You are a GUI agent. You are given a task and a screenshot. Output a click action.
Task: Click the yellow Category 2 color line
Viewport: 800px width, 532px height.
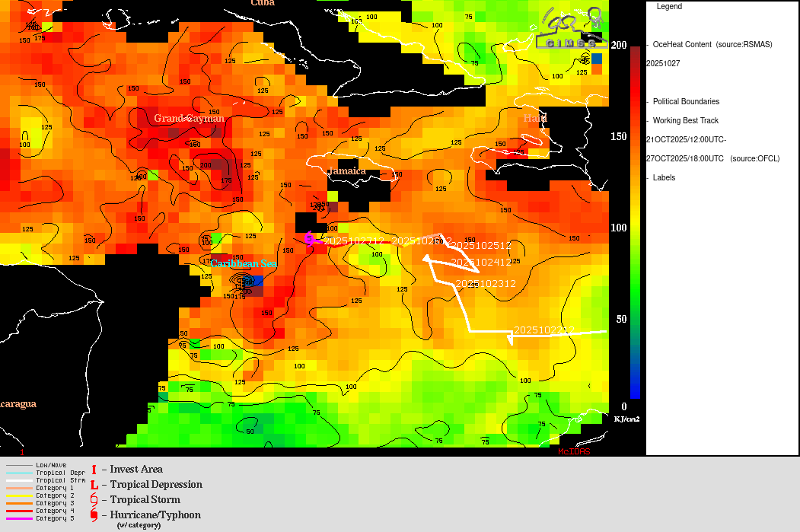[x=18, y=495]
